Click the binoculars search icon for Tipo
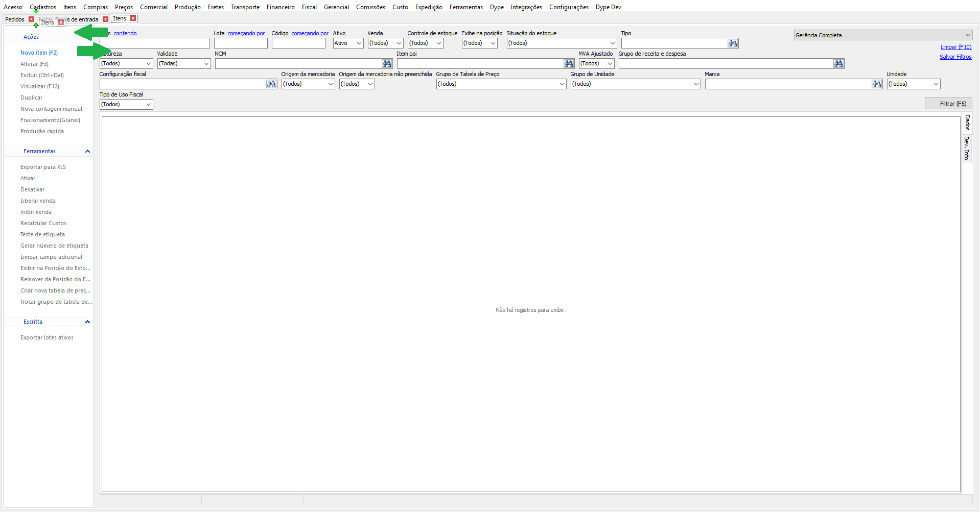 click(733, 43)
